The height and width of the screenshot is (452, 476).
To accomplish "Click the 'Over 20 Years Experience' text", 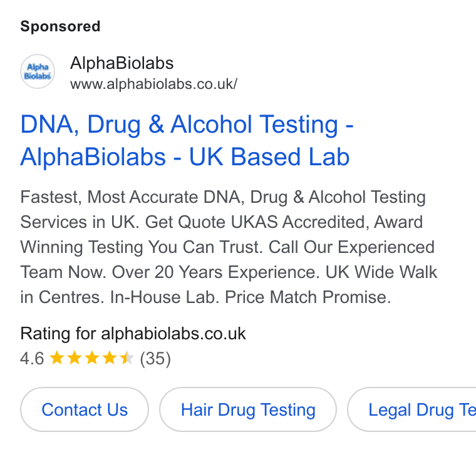I will pyautogui.click(x=216, y=272).
